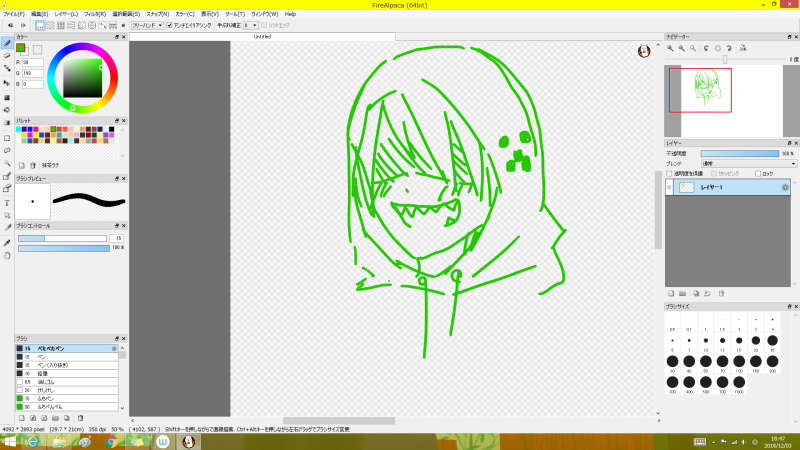The width and height of the screenshot is (800, 450).
Task: Select the Eyedropper tool
Action: tap(7, 243)
